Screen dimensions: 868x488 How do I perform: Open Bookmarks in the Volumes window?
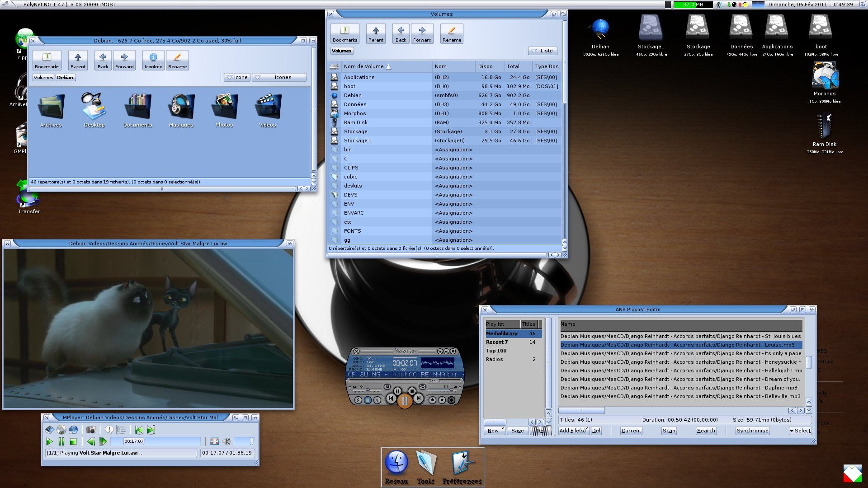[x=345, y=34]
